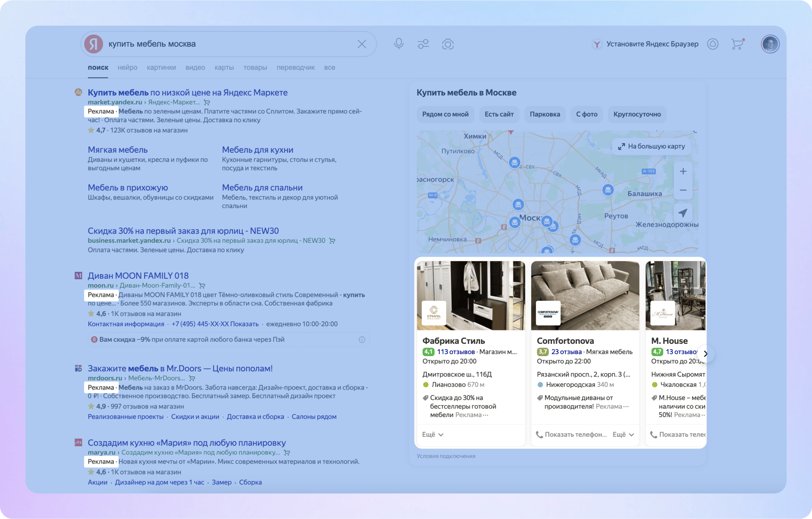Expand Ещё in Фабрика Стиль card
Viewport: 812px width, 519px height.
tap(433, 434)
